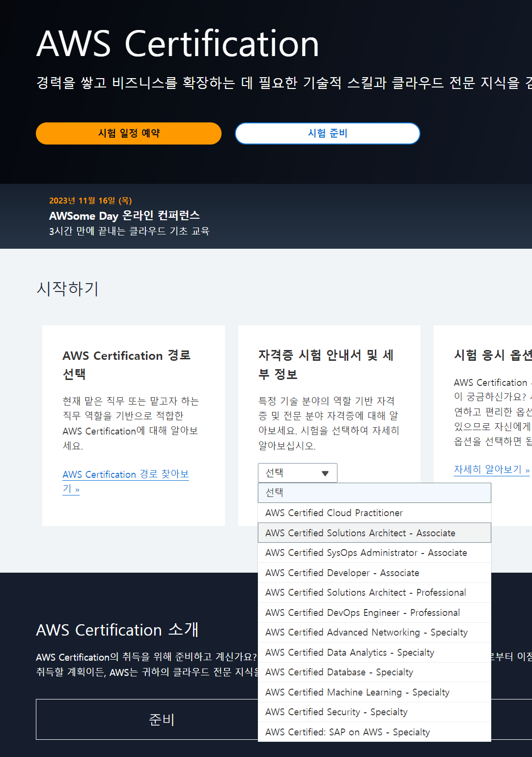This screenshot has width=532, height=757.
Task: Click the AWS Certification 소개 heading
Action: [117, 630]
